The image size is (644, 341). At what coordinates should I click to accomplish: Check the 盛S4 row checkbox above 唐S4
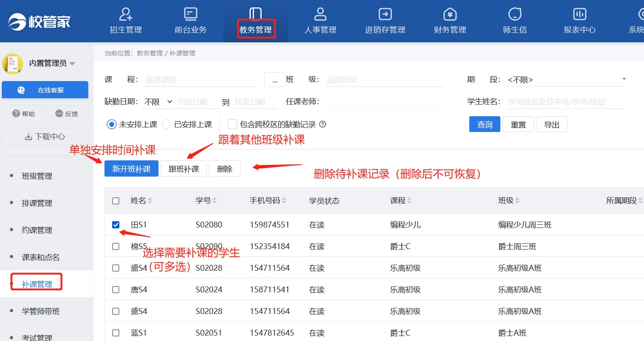[x=116, y=268]
